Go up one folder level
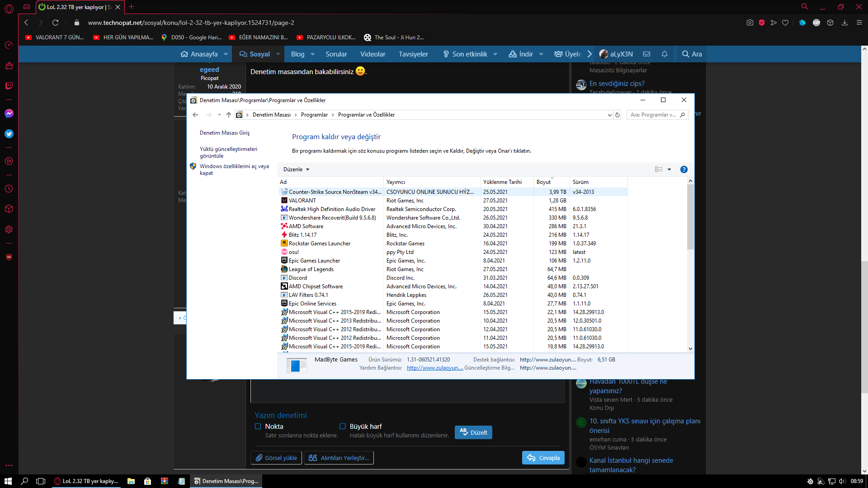 click(229, 115)
